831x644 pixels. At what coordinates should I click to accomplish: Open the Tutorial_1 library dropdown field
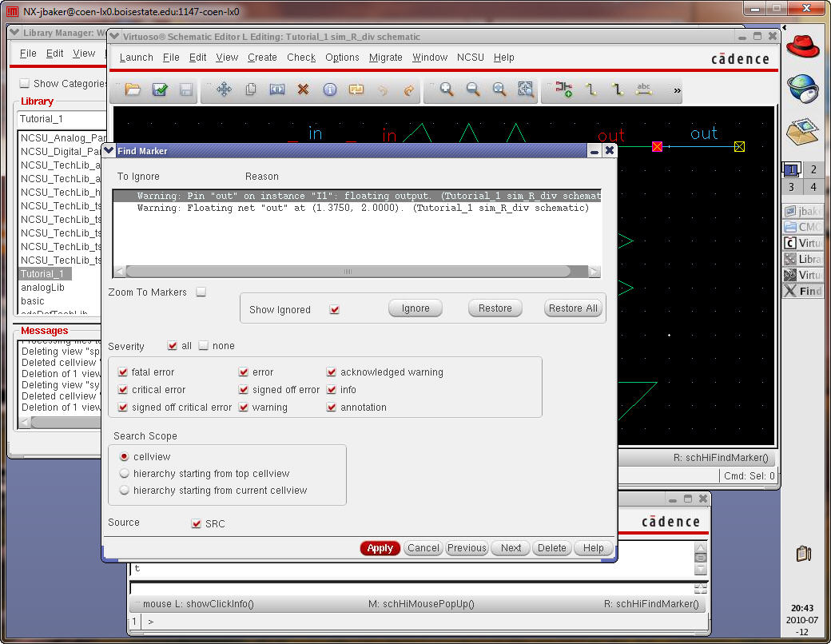(60, 119)
